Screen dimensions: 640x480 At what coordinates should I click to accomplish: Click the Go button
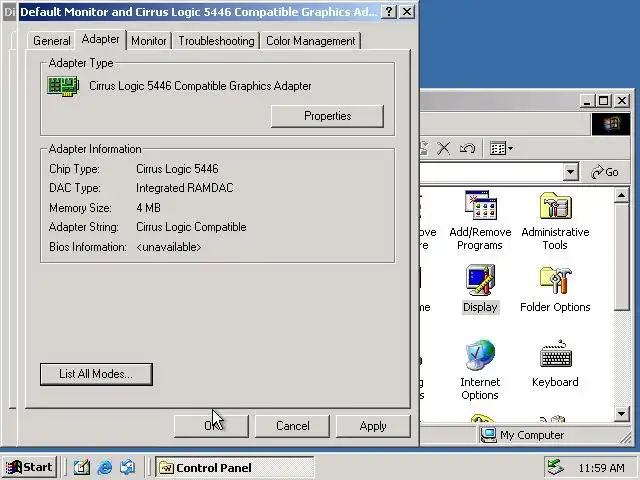point(604,172)
